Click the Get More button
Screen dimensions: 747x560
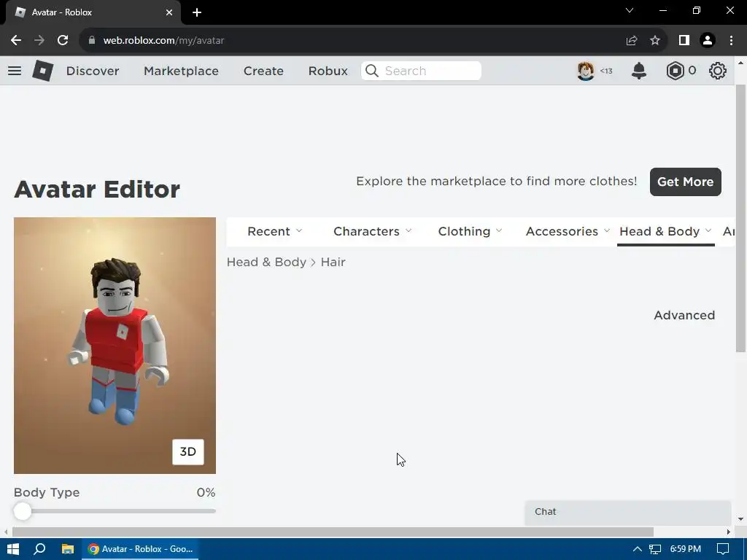[x=686, y=182]
